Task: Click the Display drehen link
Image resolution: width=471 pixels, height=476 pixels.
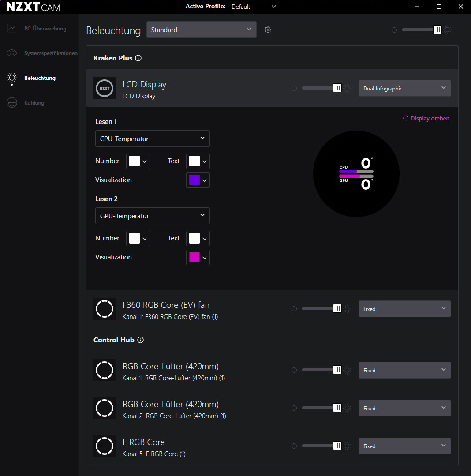Action: 426,118
